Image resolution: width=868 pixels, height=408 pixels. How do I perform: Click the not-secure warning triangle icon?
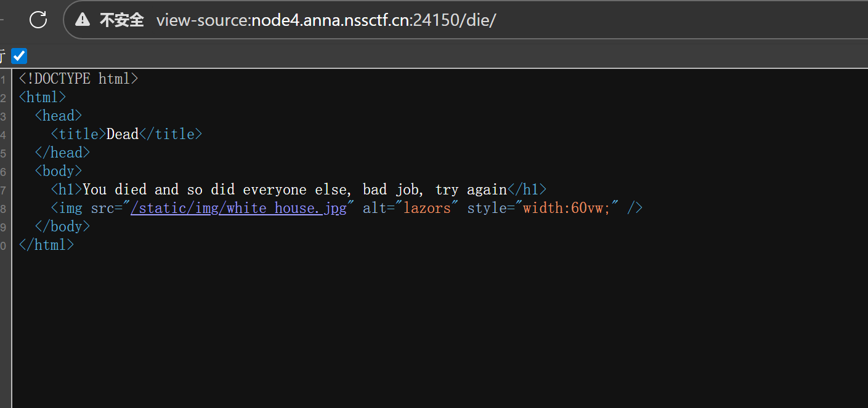pyautogui.click(x=83, y=20)
